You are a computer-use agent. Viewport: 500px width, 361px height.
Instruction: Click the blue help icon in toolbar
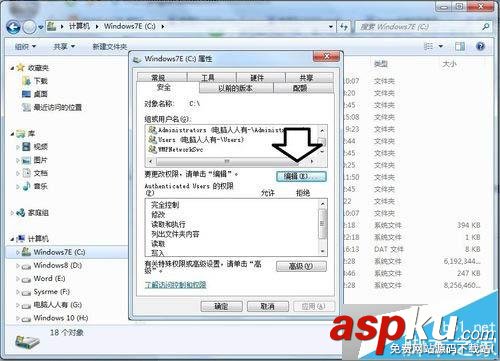tap(480, 46)
